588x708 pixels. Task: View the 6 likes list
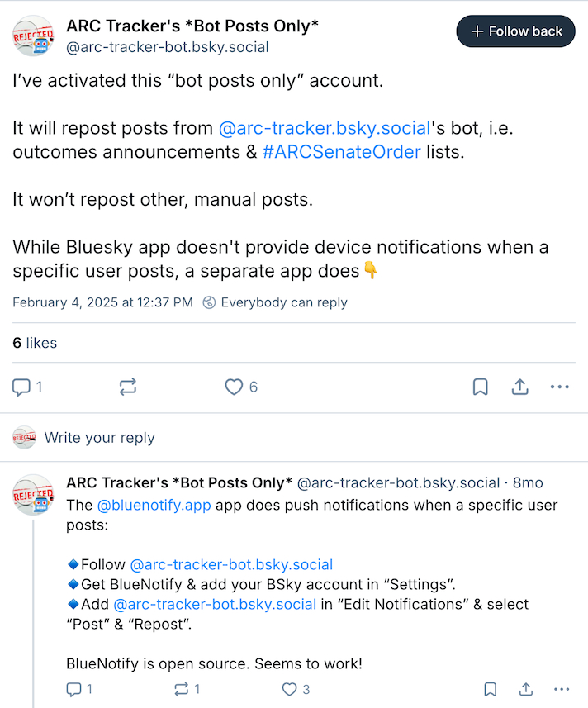tap(35, 343)
